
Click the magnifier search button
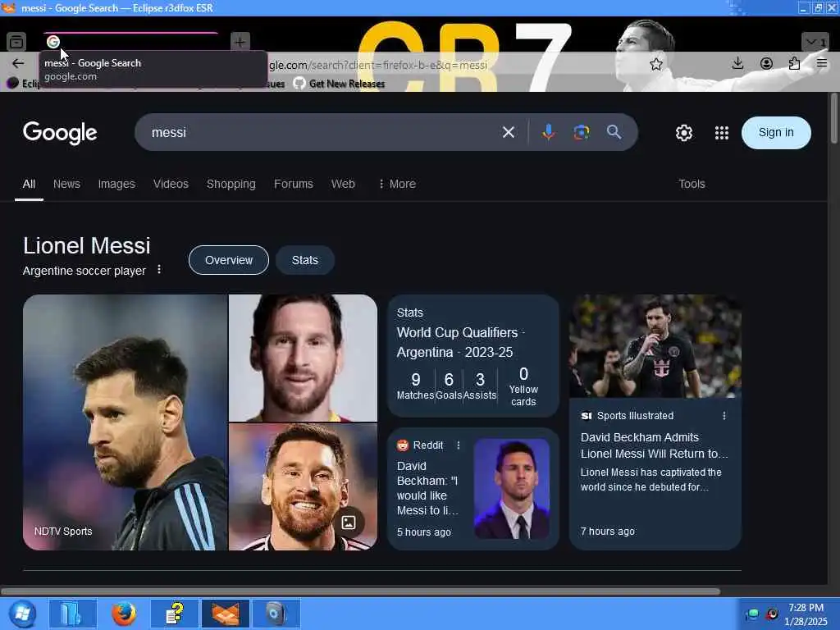(614, 132)
